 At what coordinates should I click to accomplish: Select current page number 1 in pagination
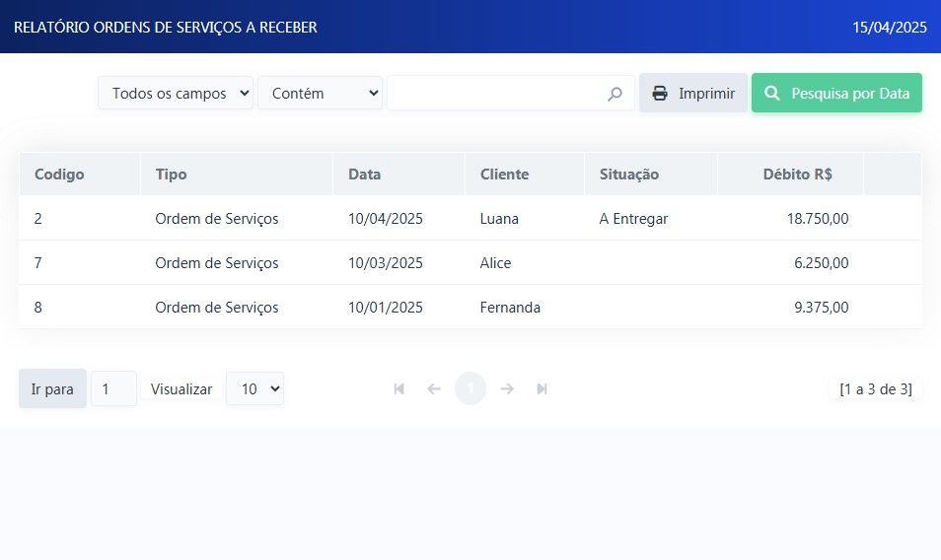(470, 388)
